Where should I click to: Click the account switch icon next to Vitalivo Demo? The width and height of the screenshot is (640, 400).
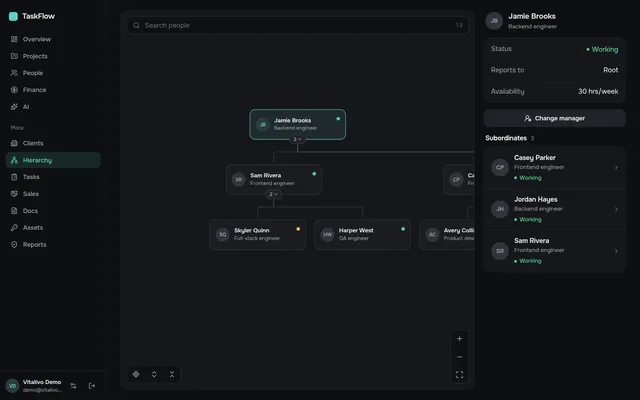coord(73,386)
